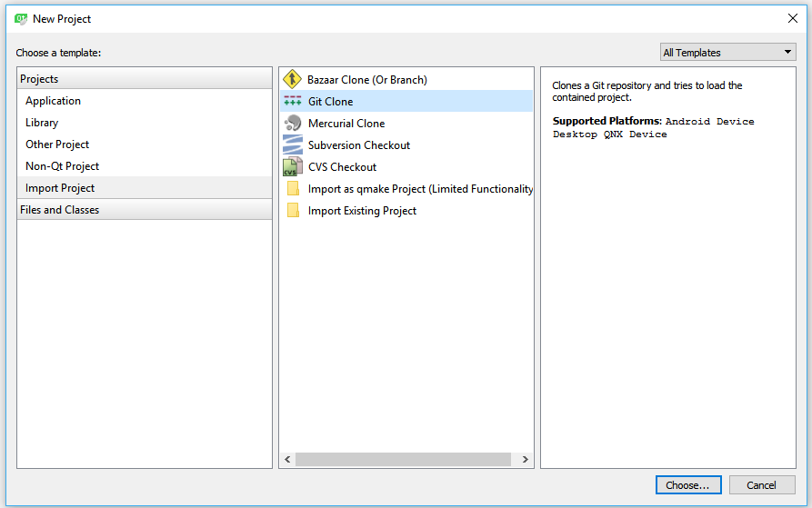This screenshot has height=508, width=812.
Task: Open the Files and Classes section
Action: tap(144, 210)
